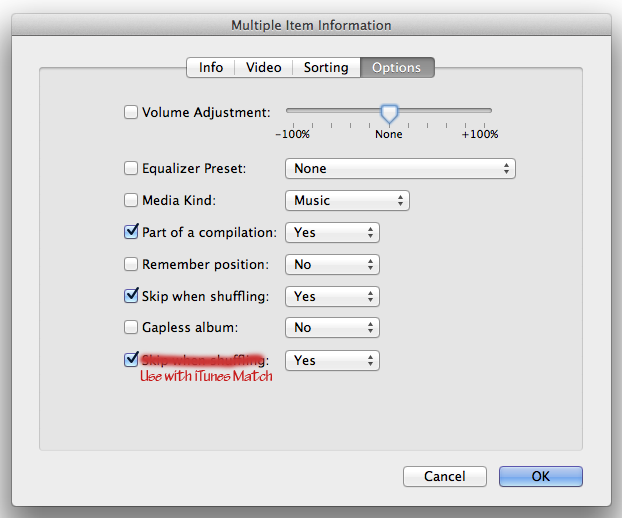Click the Cancel button
The image size is (622, 518).
tap(445, 476)
